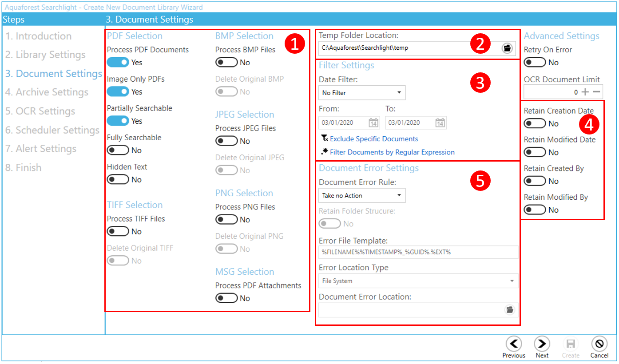Enable the Retain Creation Date toggle

(x=535, y=123)
